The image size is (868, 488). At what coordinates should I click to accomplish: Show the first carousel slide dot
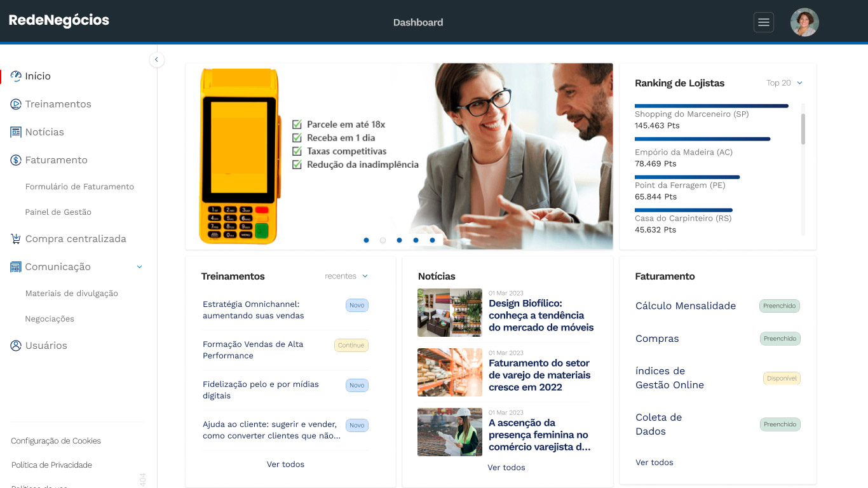tap(366, 240)
